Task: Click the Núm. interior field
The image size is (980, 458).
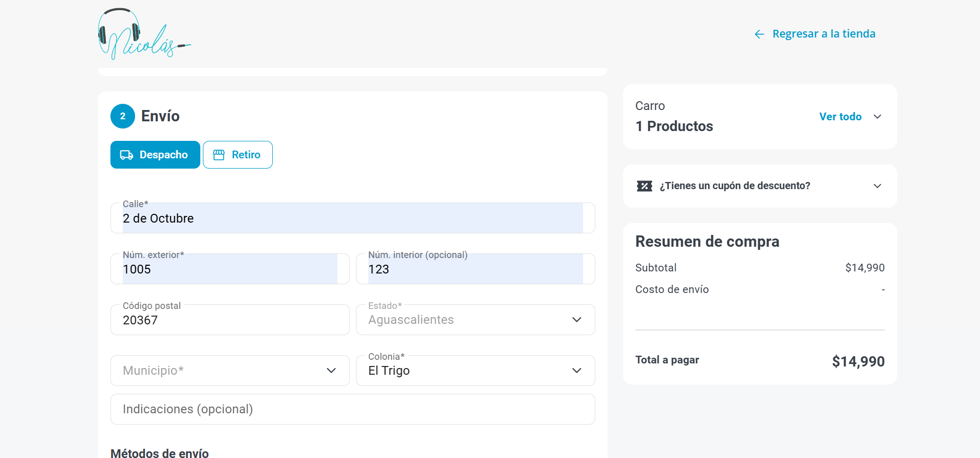Action: (476, 269)
